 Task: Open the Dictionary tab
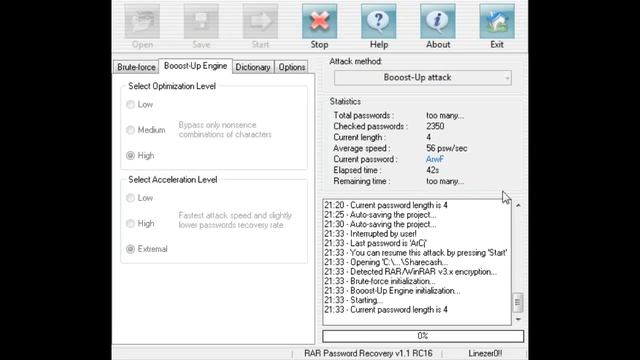tap(253, 67)
